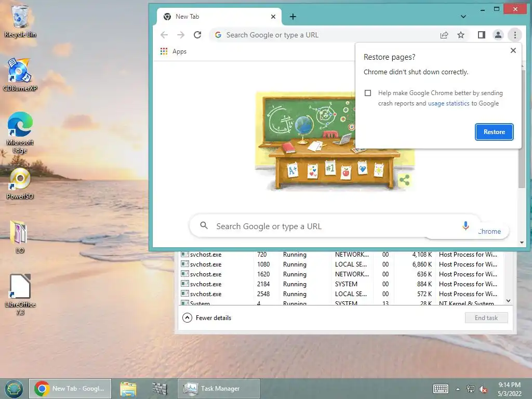Open the usage statistics link
This screenshot has width=532, height=399.
(x=448, y=103)
